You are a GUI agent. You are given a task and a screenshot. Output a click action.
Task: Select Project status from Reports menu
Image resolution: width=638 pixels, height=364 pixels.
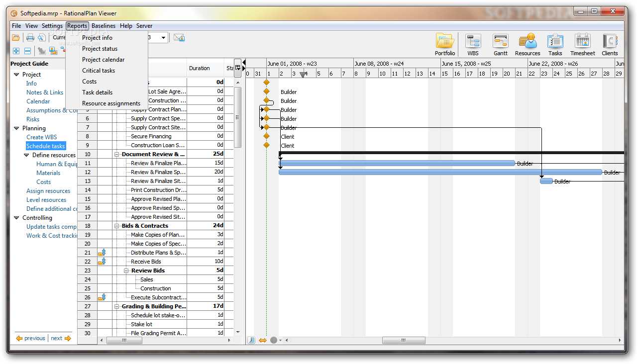coord(106,49)
